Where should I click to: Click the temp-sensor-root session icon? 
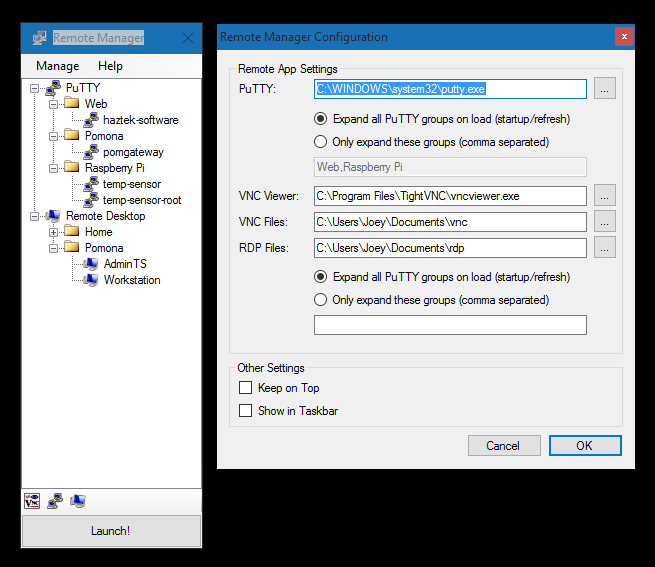point(91,200)
